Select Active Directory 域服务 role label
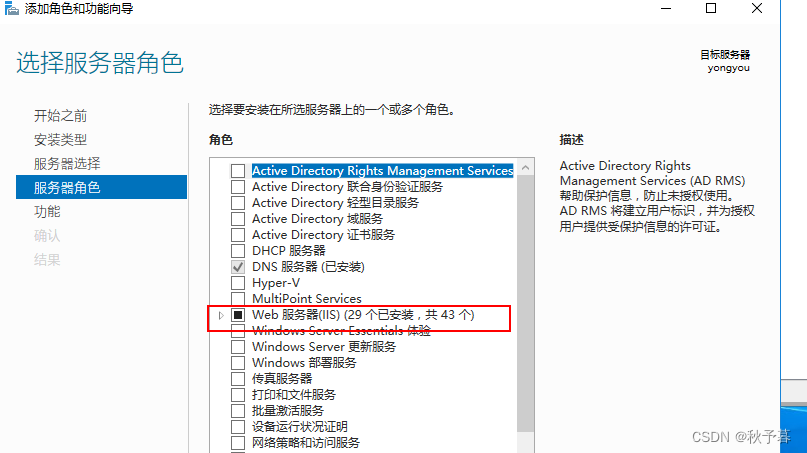This screenshot has width=807, height=453. pyautogui.click(x=317, y=219)
